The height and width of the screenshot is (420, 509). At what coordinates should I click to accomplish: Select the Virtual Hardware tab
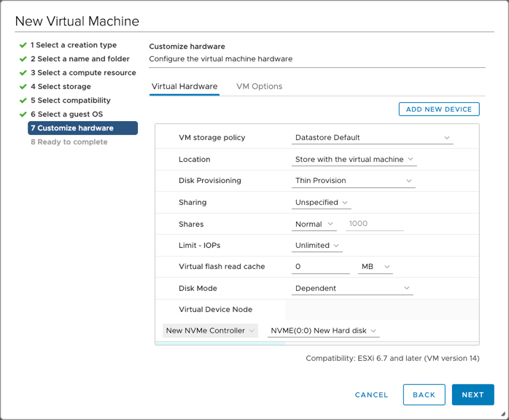coord(184,86)
